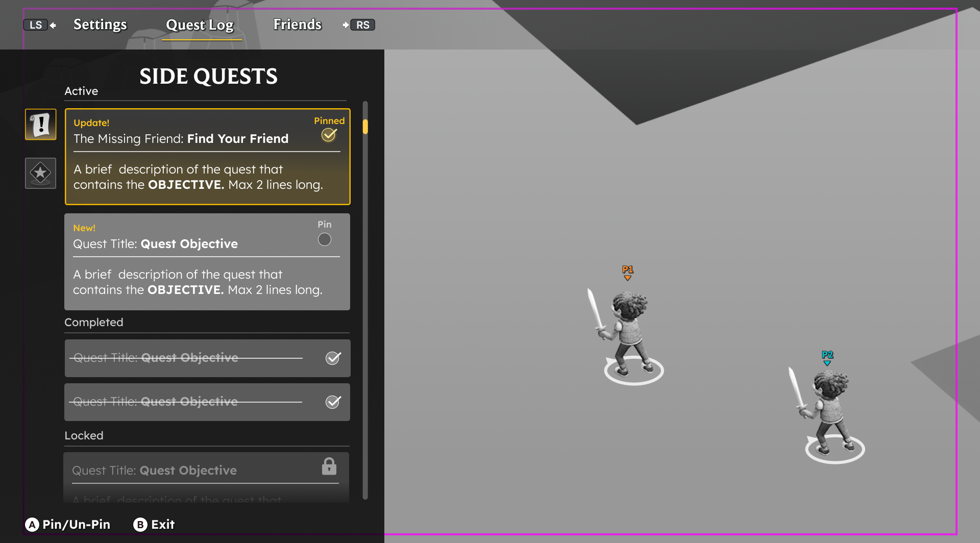Select the New! Quest Title quest card
Image resolution: width=980 pixels, height=543 pixels.
pyautogui.click(x=207, y=262)
